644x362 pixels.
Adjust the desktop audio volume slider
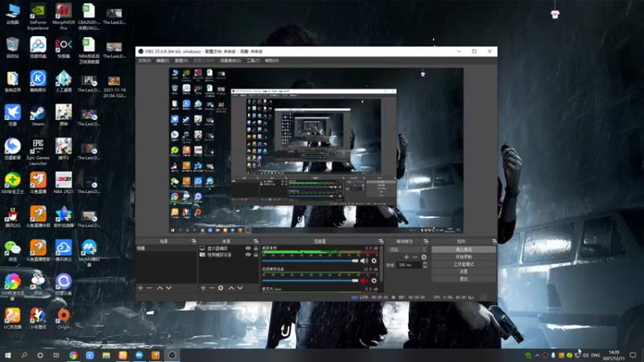pyautogui.click(x=310, y=261)
